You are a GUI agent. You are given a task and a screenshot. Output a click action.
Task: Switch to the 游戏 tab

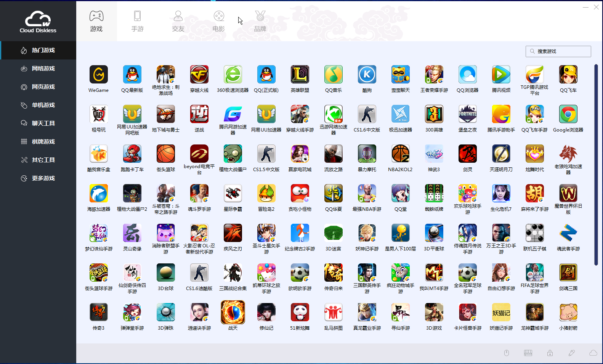pos(96,21)
